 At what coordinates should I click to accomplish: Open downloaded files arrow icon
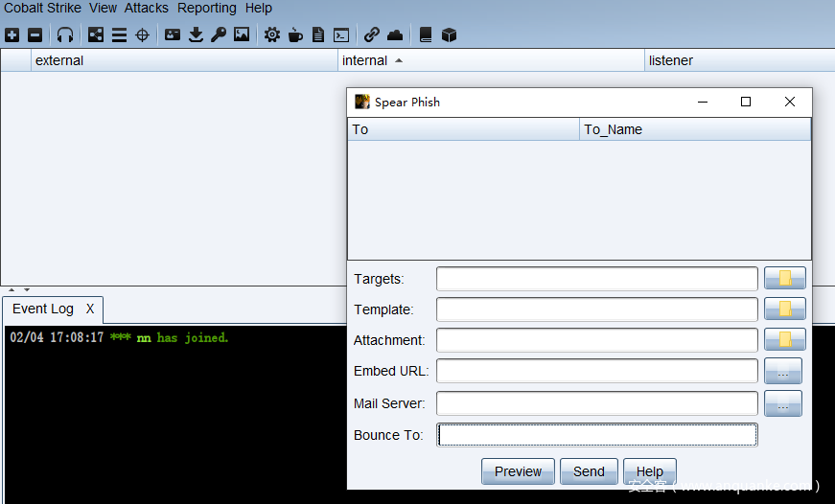pyautogui.click(x=196, y=35)
